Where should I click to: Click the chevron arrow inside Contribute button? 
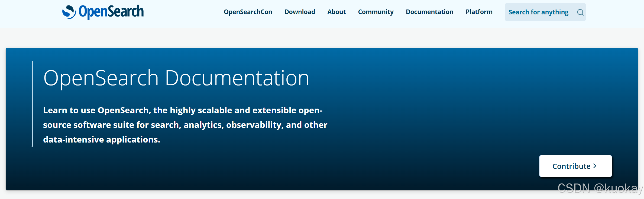pyautogui.click(x=595, y=166)
